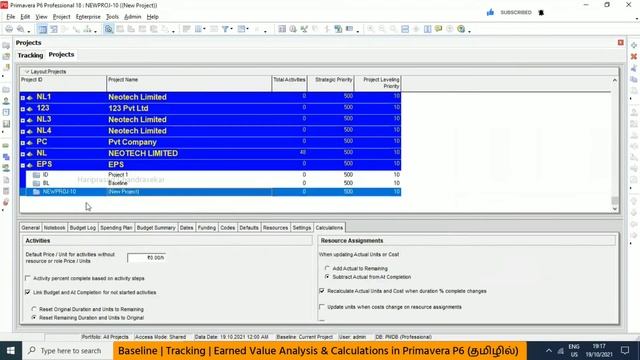
Task: Close the Projects view with the red X
Action: tap(621, 42)
